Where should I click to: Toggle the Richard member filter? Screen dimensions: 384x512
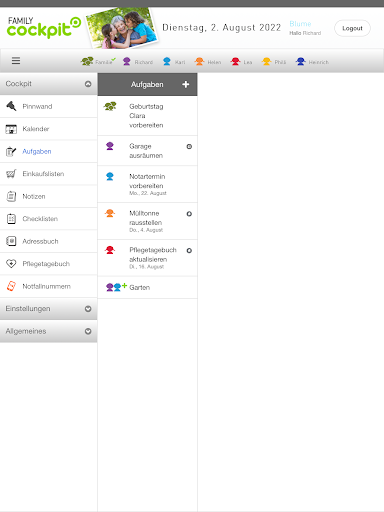coord(138,62)
